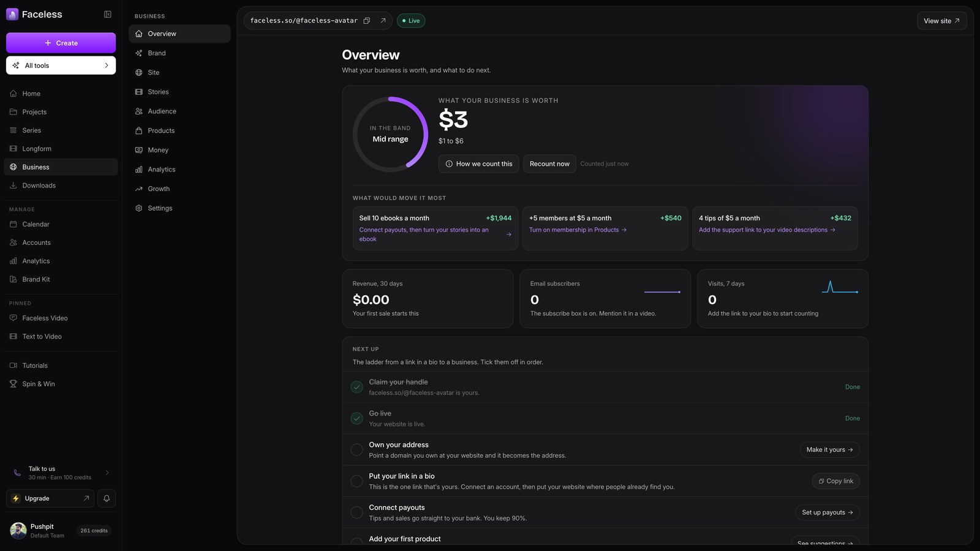Viewport: 980px width, 551px height.
Task: Open Brand Kit under Manage
Action: pyautogui.click(x=61, y=279)
